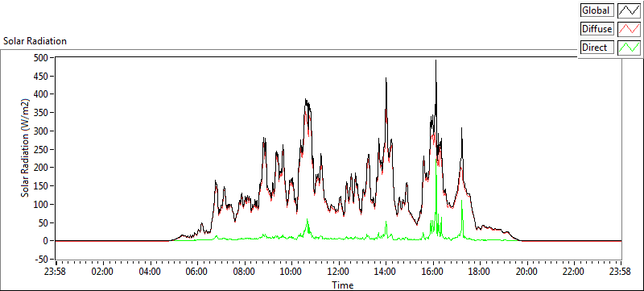Click the Direct green plot line icon
Screen dimensions: 644x291
629,48
